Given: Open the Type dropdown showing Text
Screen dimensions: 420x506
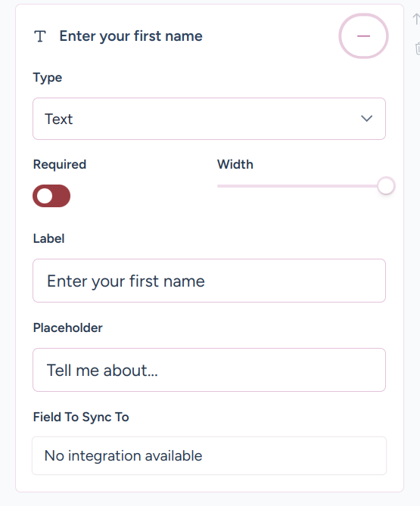Looking at the screenshot, I should [x=209, y=119].
